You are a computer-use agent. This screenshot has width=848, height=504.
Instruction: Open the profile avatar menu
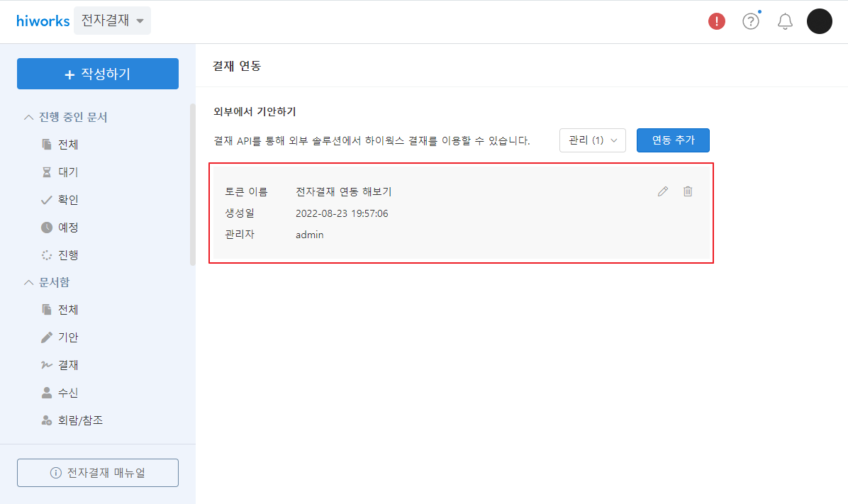pyautogui.click(x=820, y=21)
